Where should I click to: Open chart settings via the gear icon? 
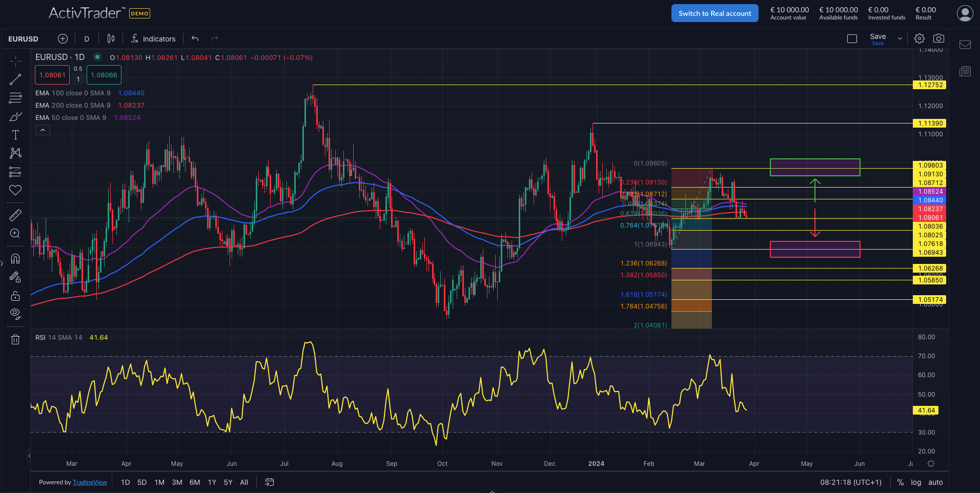point(919,38)
